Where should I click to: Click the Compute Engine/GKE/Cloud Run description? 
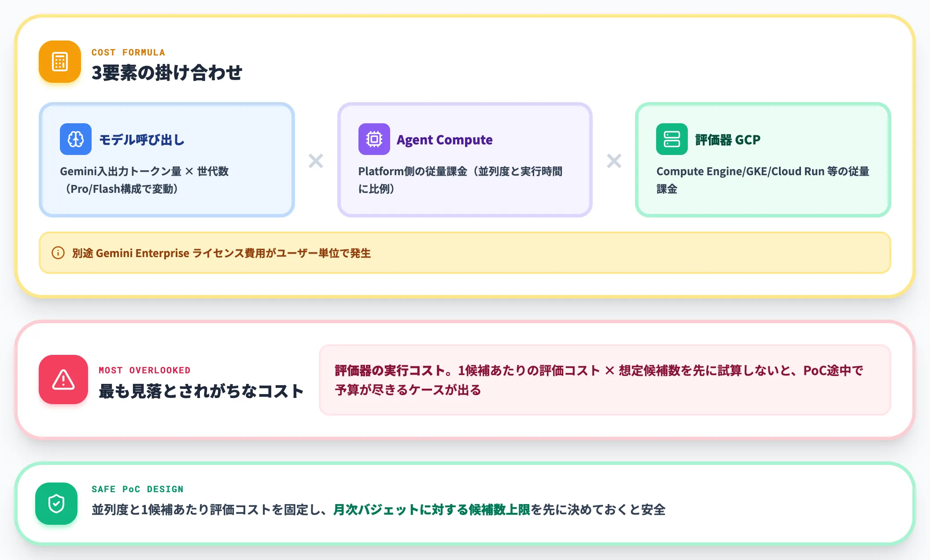pyautogui.click(x=763, y=180)
